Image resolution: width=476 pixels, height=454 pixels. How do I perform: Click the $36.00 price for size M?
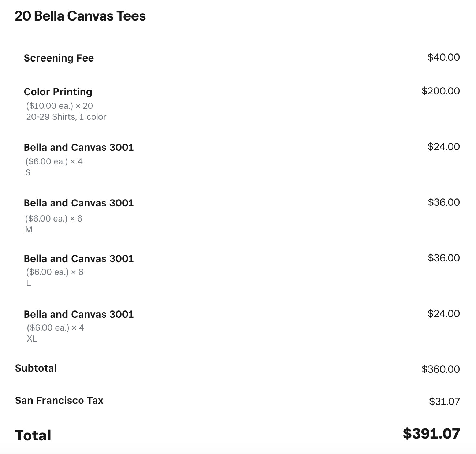(x=443, y=202)
